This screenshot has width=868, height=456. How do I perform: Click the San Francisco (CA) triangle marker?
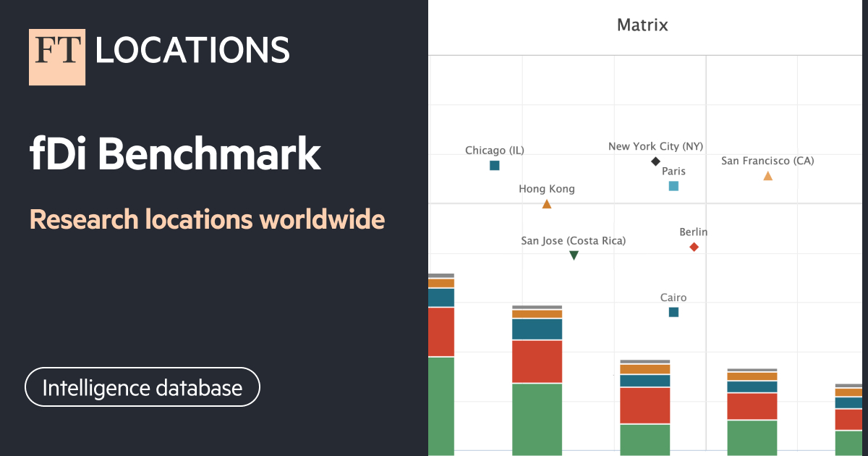pos(767,175)
